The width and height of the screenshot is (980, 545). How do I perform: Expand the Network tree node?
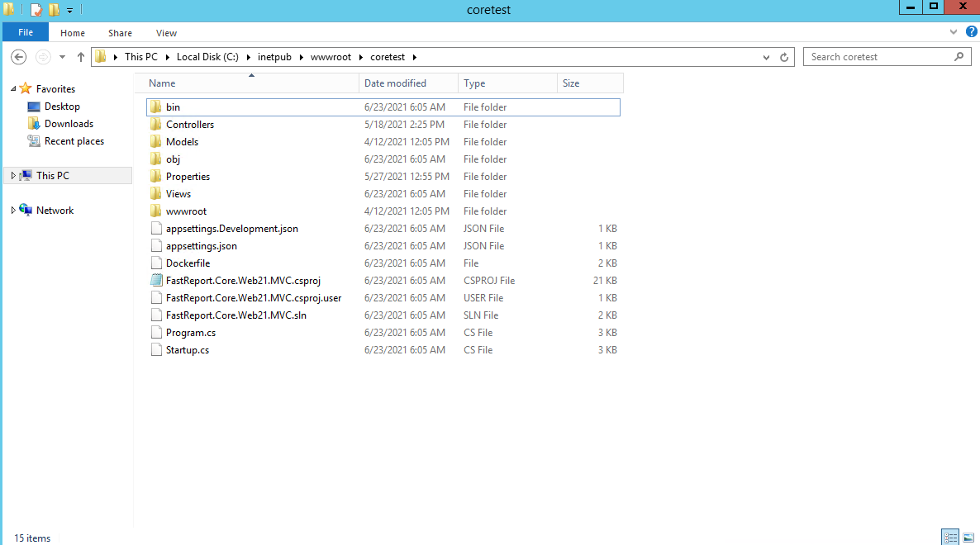13,211
